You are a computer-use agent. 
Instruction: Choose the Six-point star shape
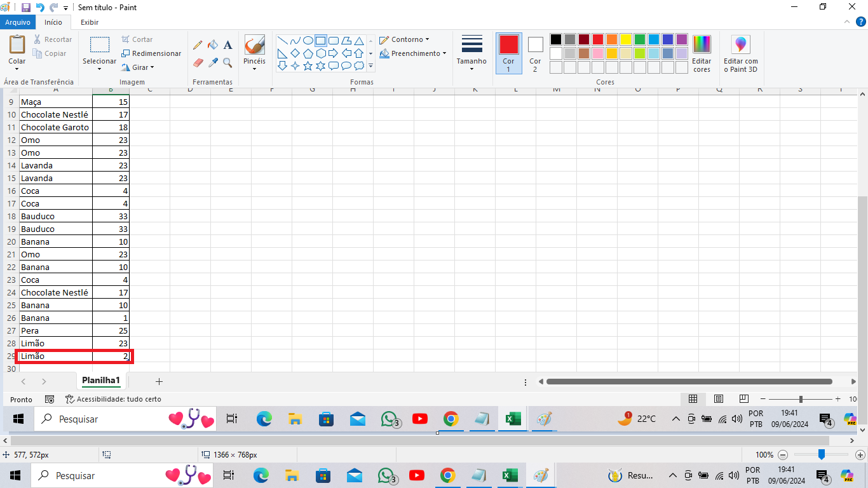[321, 65]
